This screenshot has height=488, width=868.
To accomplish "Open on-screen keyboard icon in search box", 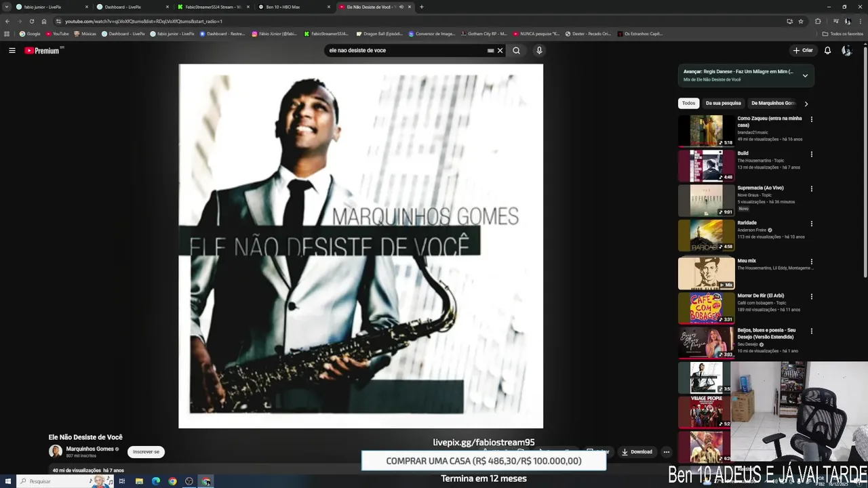I will pos(490,50).
